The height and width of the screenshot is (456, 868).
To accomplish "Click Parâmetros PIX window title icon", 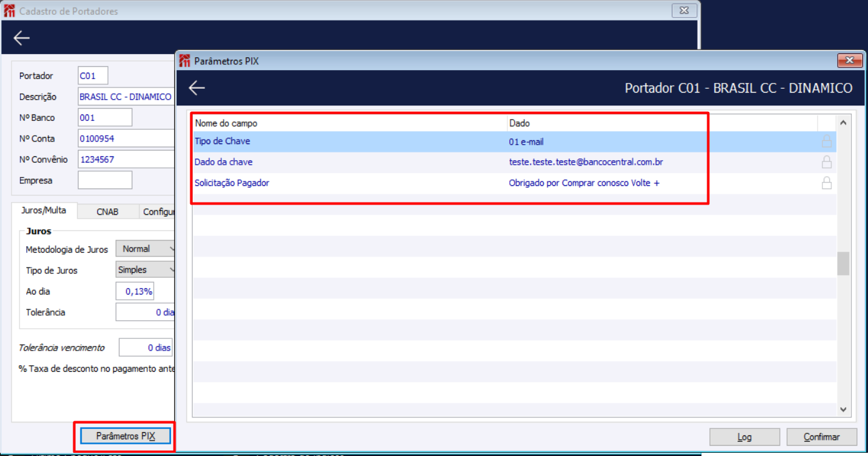I will pos(185,61).
